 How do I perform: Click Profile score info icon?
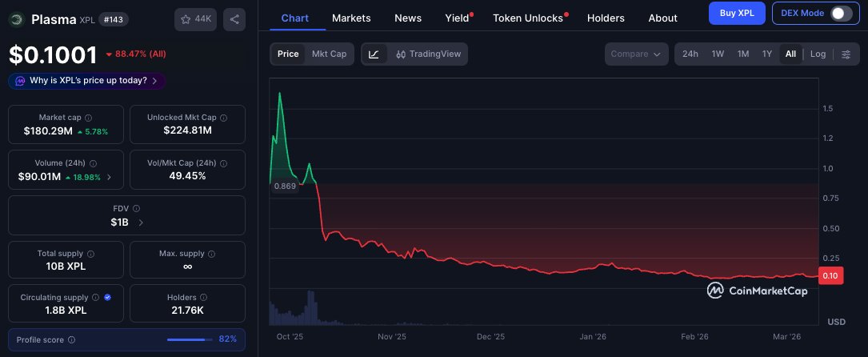[x=71, y=340]
